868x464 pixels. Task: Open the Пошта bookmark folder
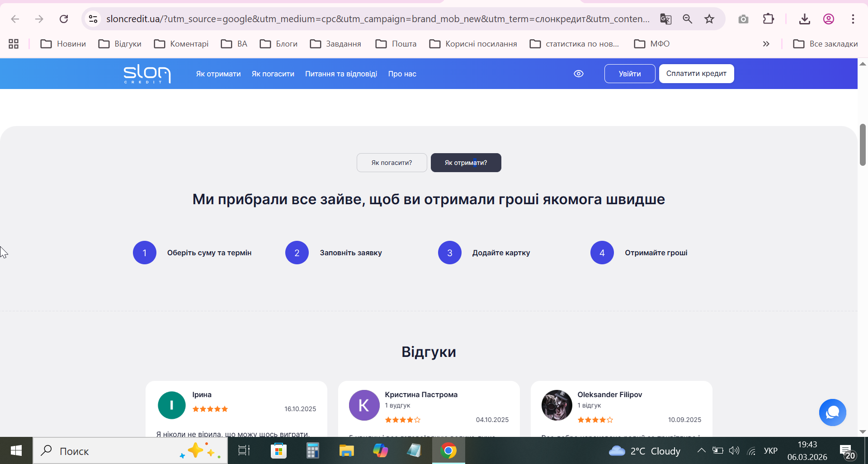(x=396, y=44)
